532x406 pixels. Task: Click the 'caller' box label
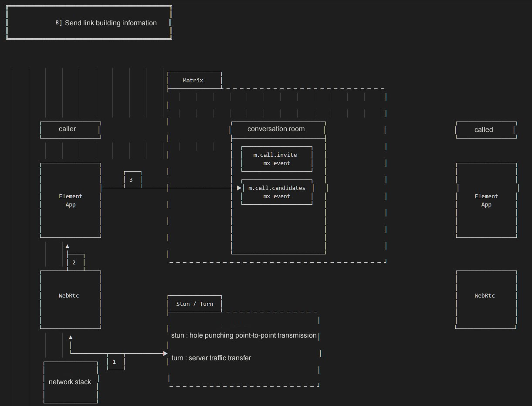[67, 129]
